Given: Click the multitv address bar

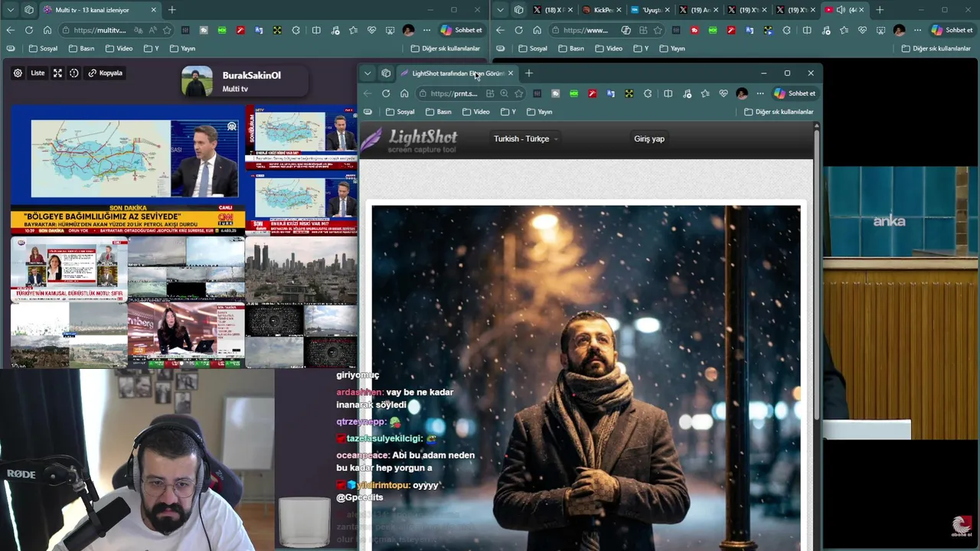Looking at the screenshot, I should 100,30.
